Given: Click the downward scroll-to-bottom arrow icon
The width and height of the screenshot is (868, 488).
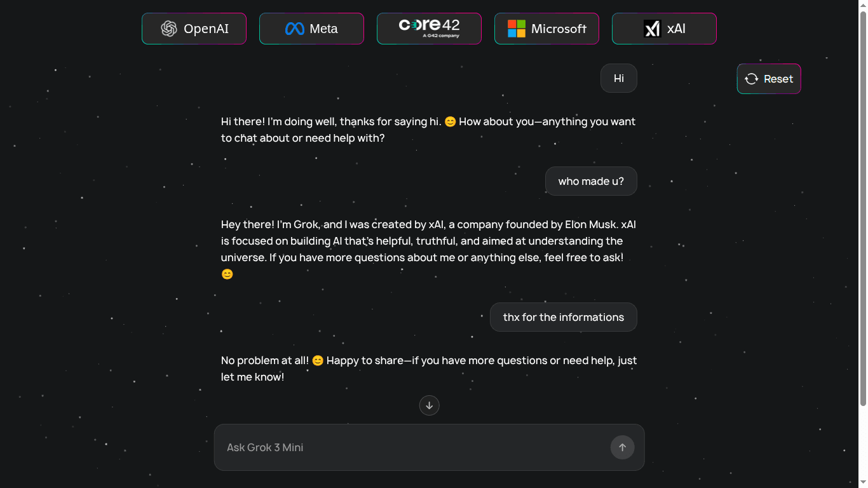Looking at the screenshot, I should pyautogui.click(x=429, y=405).
